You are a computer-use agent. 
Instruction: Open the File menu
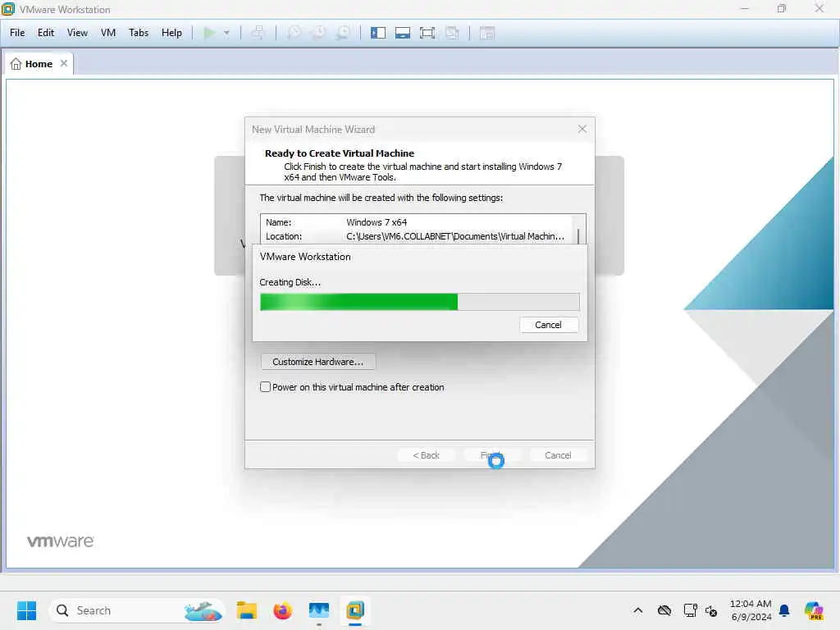tap(17, 33)
